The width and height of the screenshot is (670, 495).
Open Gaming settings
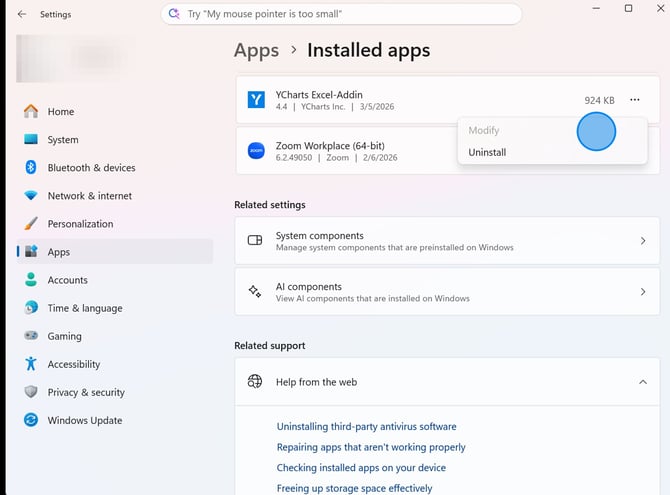115,336
